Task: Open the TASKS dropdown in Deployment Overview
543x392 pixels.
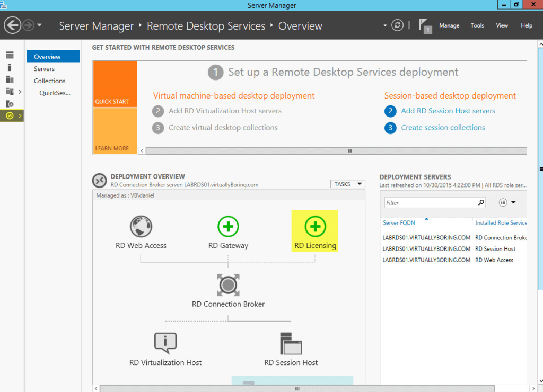Action: tap(347, 184)
